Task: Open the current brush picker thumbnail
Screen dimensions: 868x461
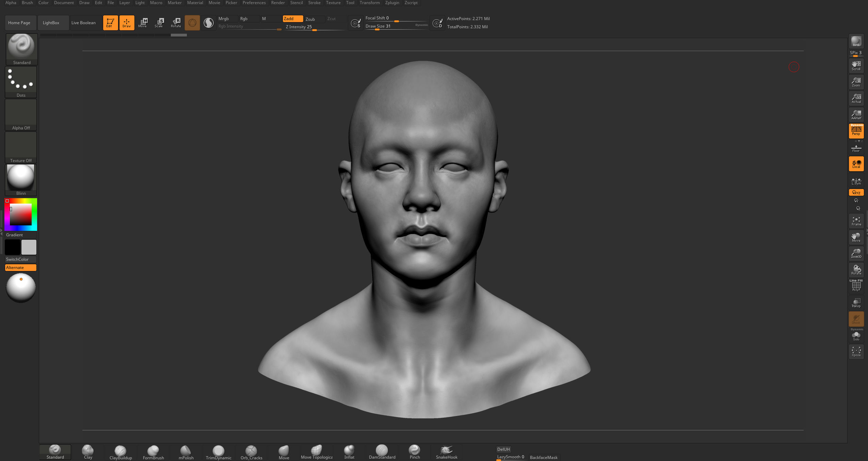Action: click(x=21, y=49)
